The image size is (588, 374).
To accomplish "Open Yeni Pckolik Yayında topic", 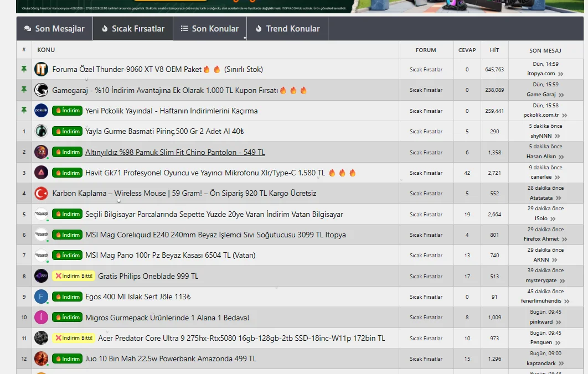I will [172, 111].
